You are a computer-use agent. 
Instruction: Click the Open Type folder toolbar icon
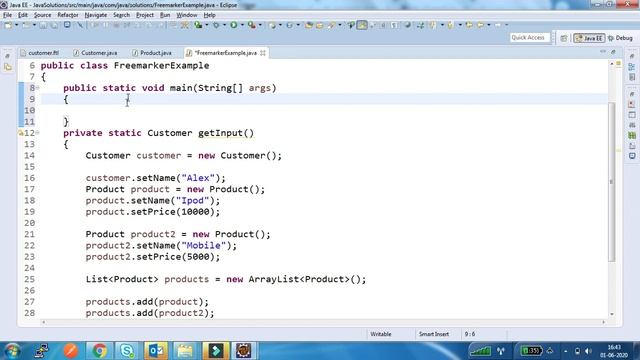pos(309,25)
